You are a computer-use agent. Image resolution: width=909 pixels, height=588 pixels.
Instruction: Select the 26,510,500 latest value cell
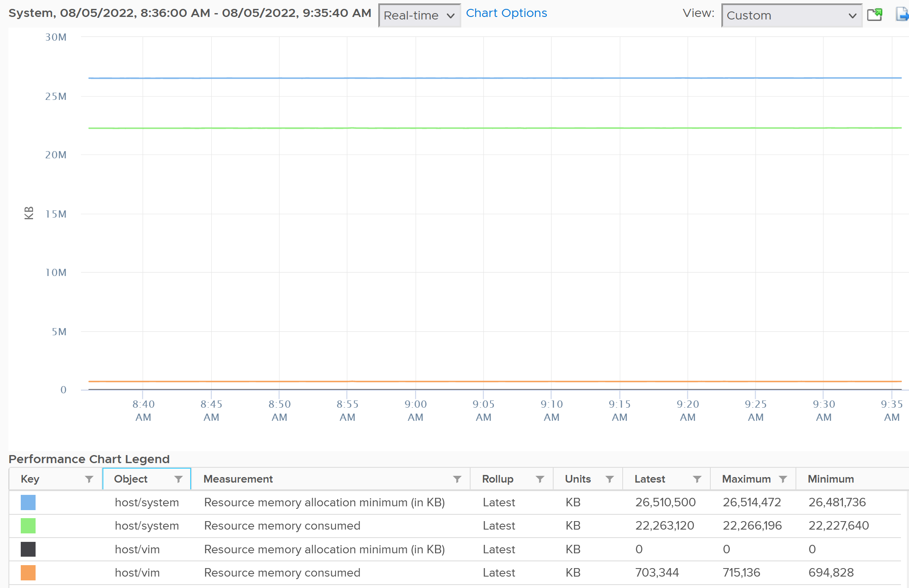pyautogui.click(x=665, y=502)
